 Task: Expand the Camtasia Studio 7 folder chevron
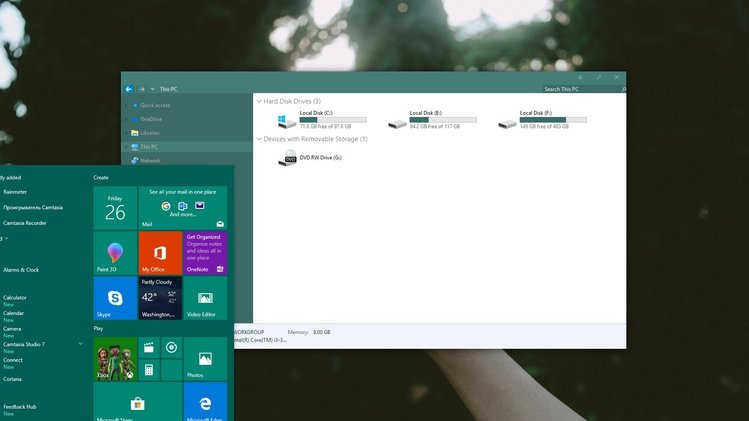80,344
